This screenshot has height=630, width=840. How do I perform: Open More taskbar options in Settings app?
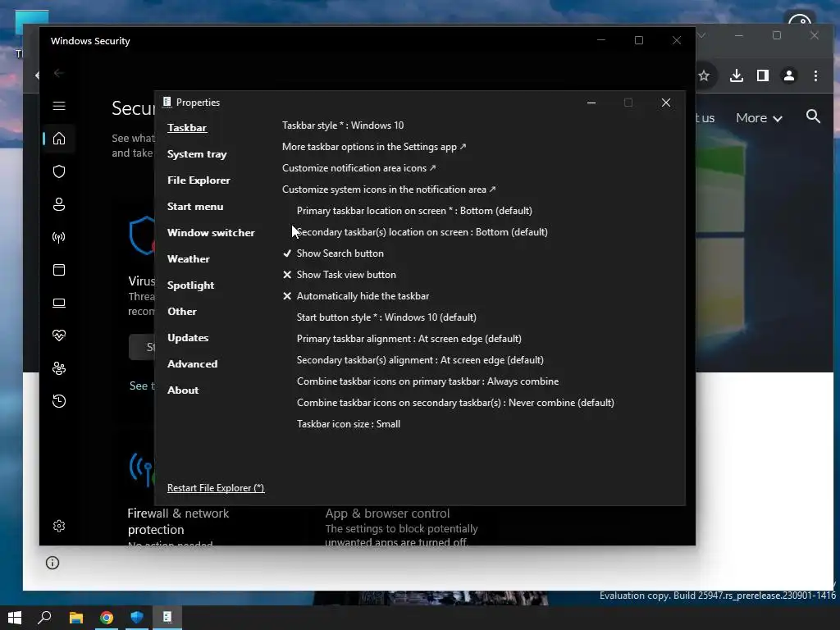coord(374,147)
